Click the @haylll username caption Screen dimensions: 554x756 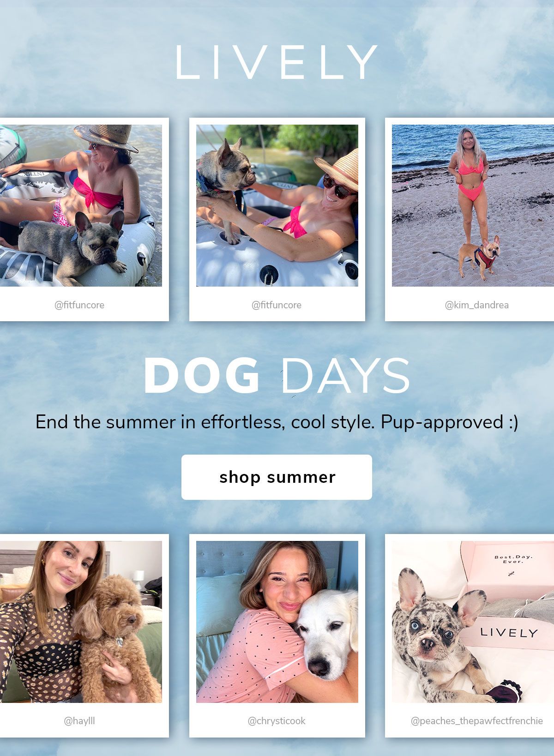(x=79, y=721)
